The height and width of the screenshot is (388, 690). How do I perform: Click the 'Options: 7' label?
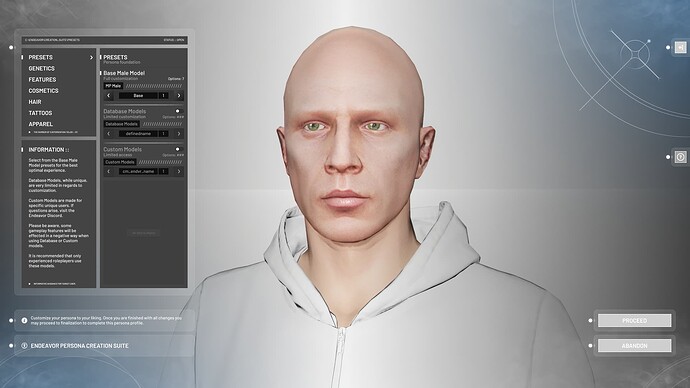click(x=176, y=79)
